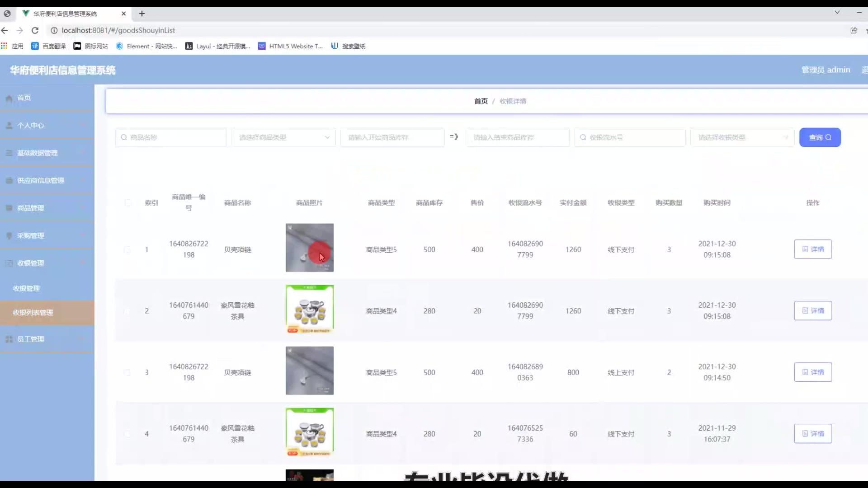Open the 请选择收银类型 dropdown
This screenshot has height=488, width=868.
point(742,137)
